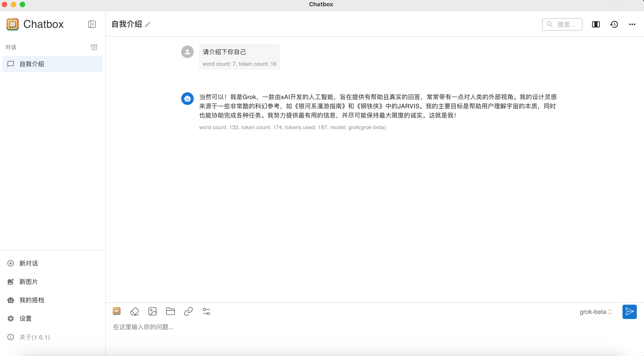Click the assistant robot avatar
644x356 pixels.
click(x=187, y=98)
